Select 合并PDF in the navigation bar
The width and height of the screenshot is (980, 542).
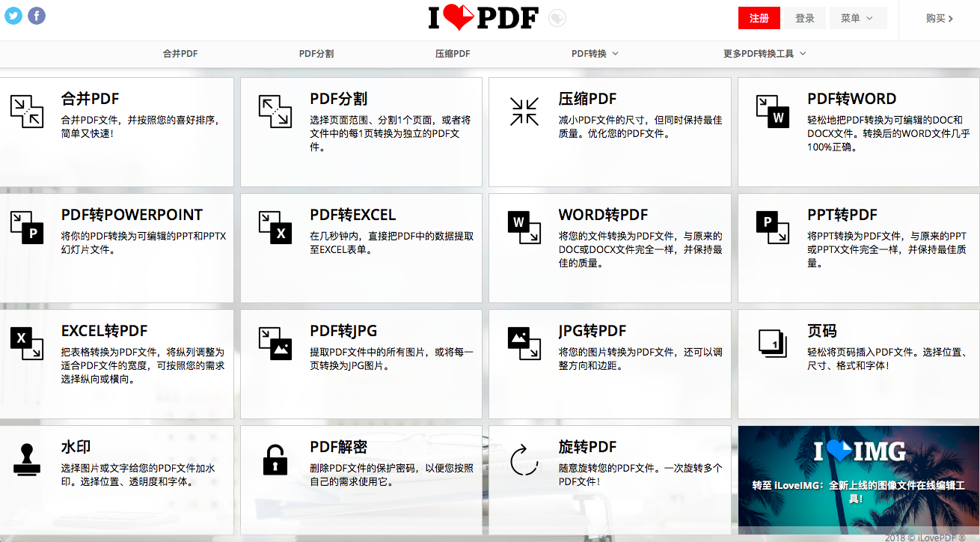(x=180, y=54)
